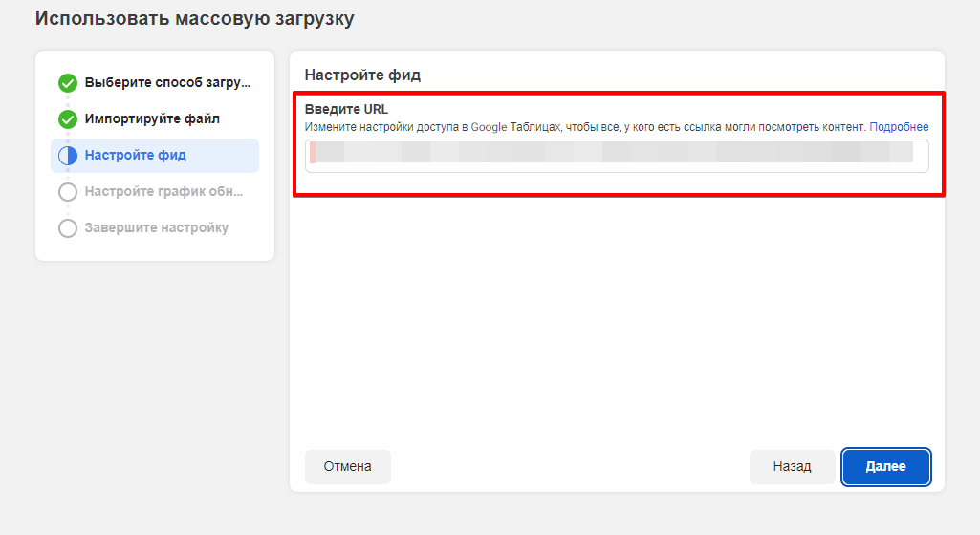This screenshot has height=535, width=980.
Task: Click the pink marker at URL field start
Action: point(313,153)
